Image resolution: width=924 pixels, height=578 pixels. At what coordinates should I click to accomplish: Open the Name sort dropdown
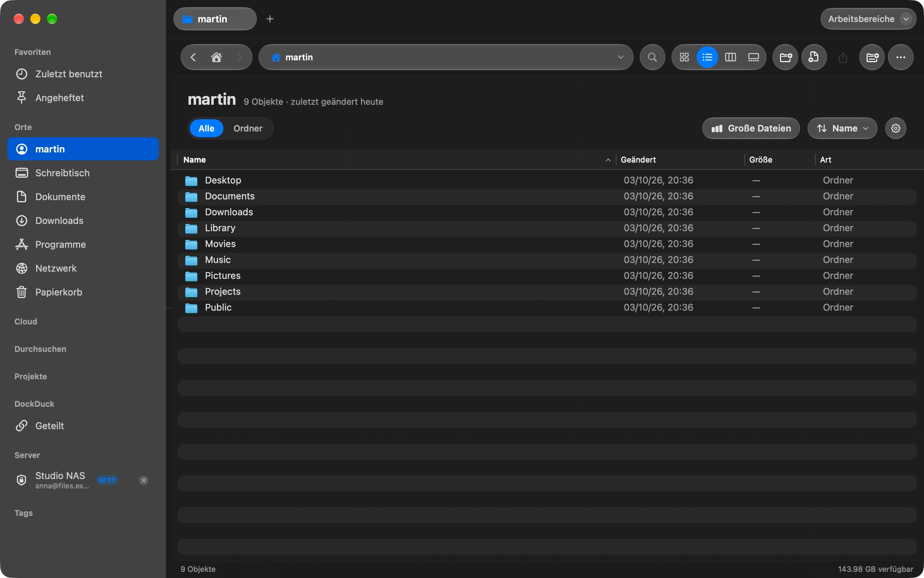(x=842, y=129)
